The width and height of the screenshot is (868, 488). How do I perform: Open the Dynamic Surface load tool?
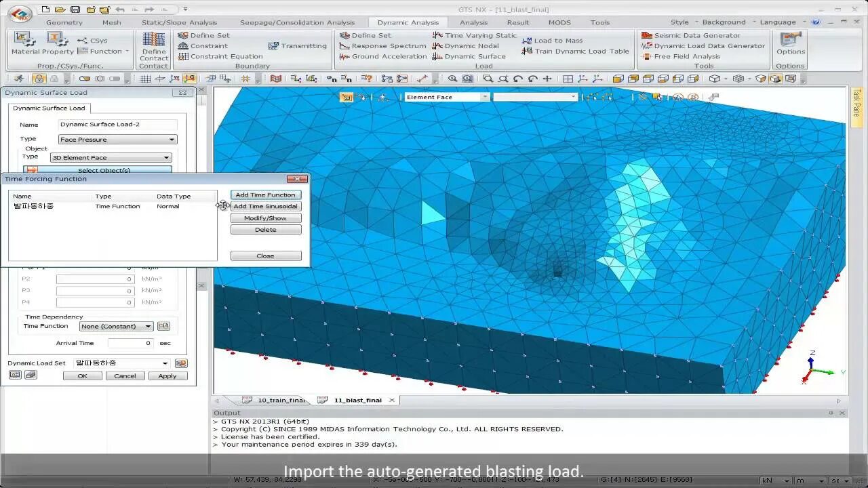point(469,56)
